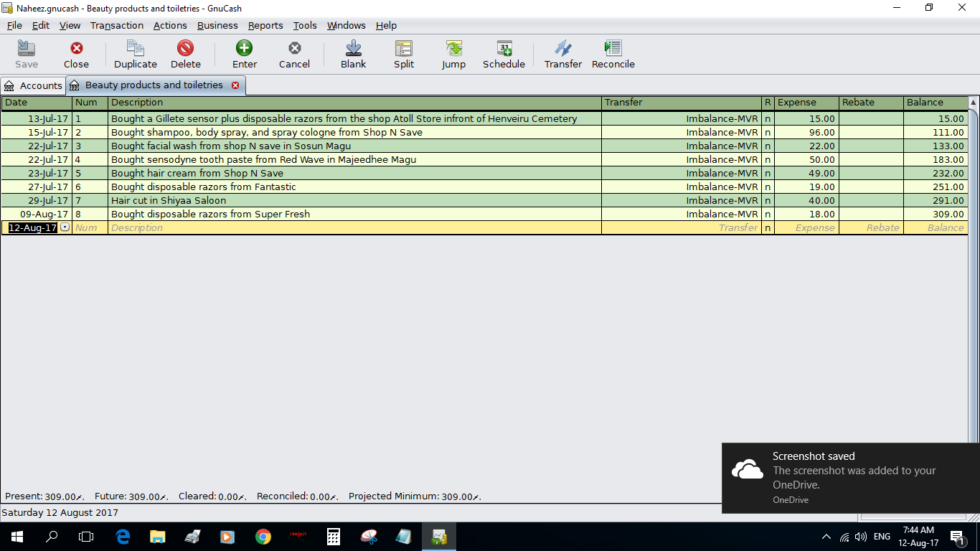Image resolution: width=980 pixels, height=551 pixels.
Task: Open the View menu
Action: click(x=70, y=25)
